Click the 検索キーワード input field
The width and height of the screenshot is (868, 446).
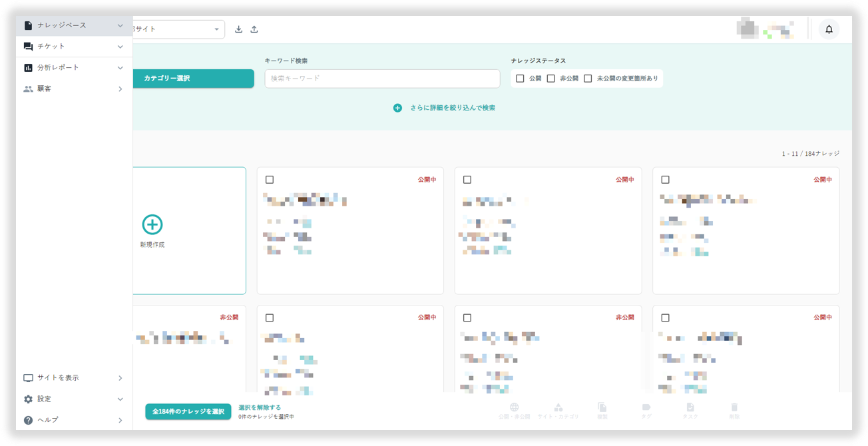point(382,79)
